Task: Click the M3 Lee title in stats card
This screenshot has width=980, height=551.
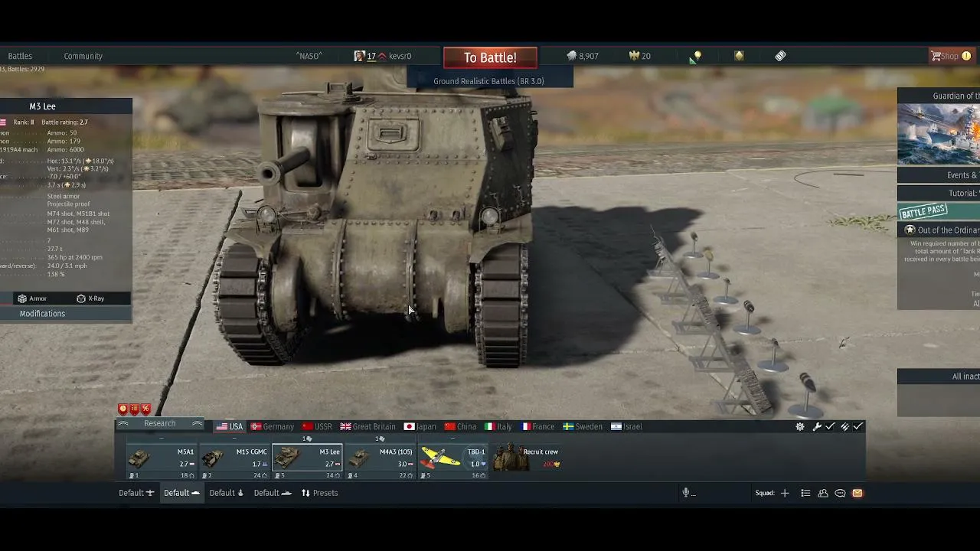Action: pos(43,106)
